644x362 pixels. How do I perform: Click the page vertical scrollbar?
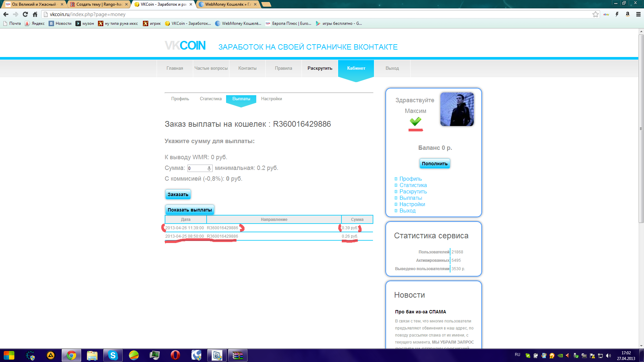641,129
